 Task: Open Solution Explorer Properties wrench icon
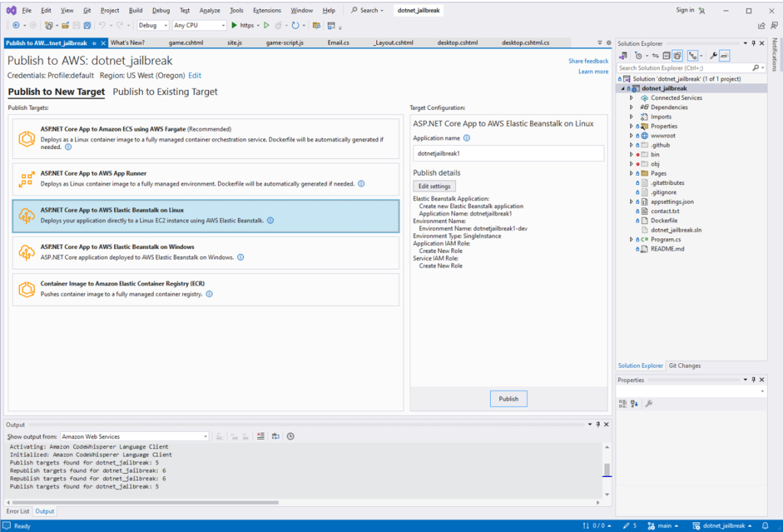pos(713,55)
